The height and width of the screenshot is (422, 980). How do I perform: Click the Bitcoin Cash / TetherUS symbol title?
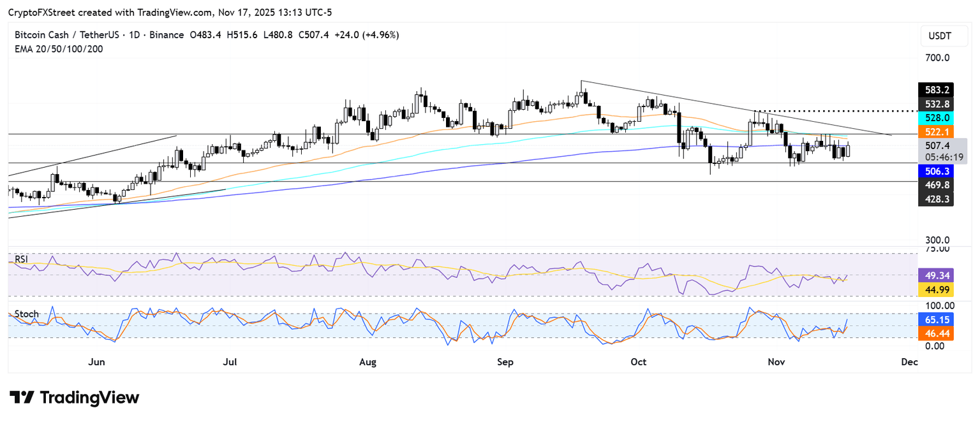point(64,35)
